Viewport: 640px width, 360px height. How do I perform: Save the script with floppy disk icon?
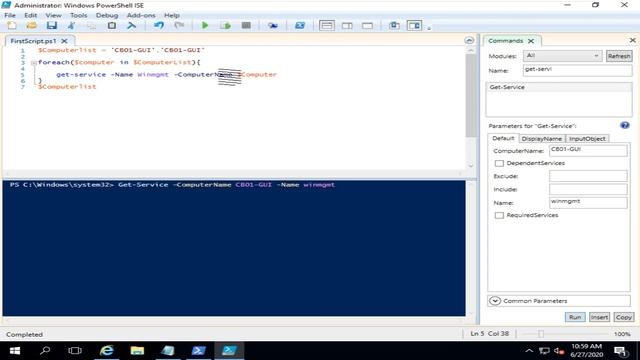click(x=51, y=25)
